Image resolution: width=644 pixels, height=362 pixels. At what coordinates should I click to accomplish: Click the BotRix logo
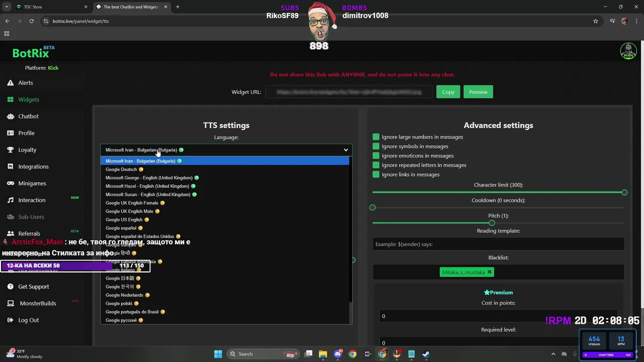coord(31,53)
